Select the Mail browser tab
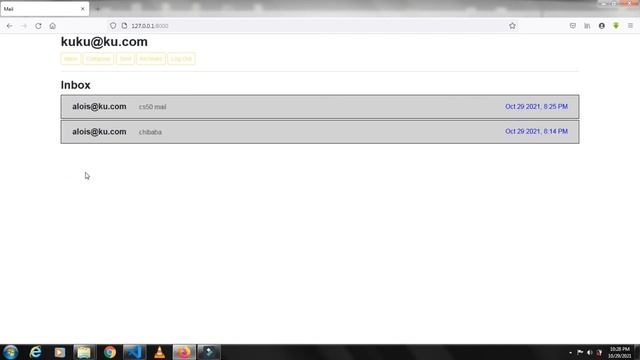The image size is (640, 360). coord(44,9)
